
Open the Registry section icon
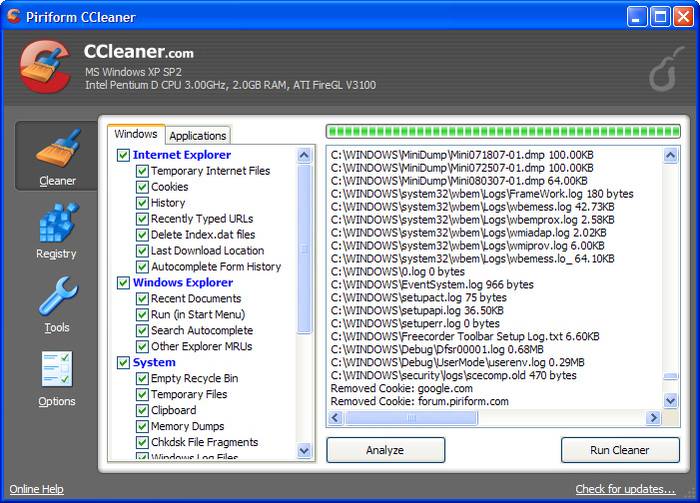click(57, 222)
